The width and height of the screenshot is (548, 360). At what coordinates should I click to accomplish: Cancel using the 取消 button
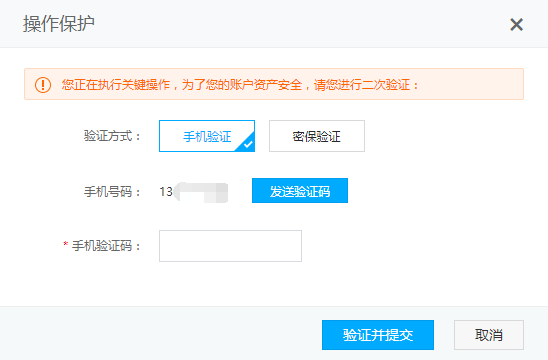489,335
